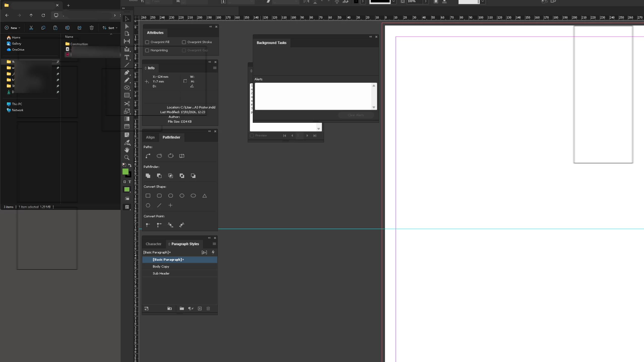Open the Sort dropdown in File Explorer
The image size is (644, 362).
pos(110,28)
